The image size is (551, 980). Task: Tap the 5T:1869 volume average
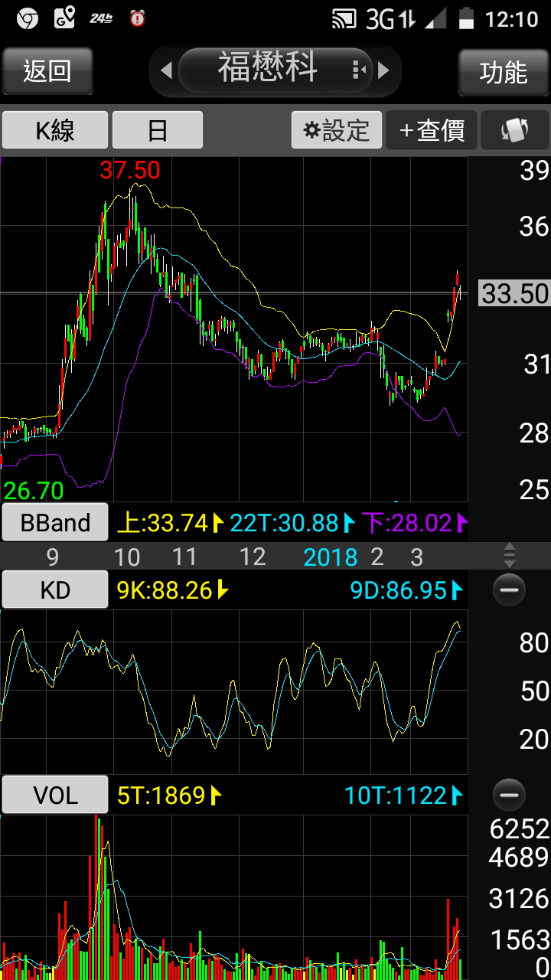click(x=168, y=795)
